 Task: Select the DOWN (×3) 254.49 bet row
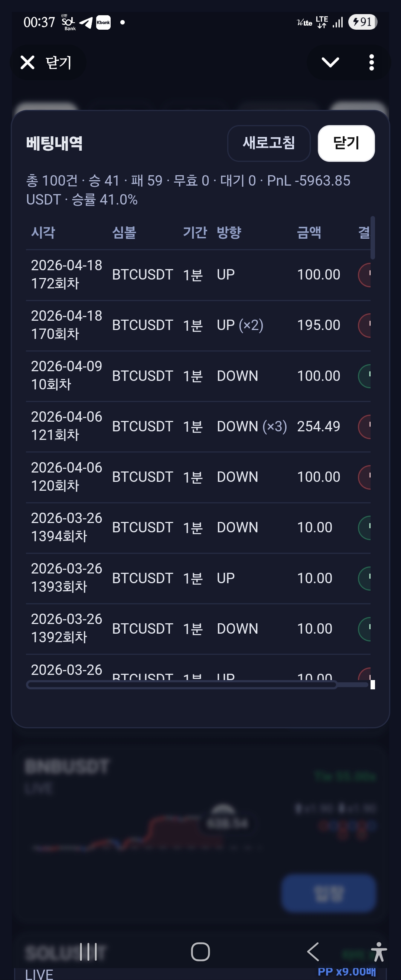pyautogui.click(x=198, y=427)
